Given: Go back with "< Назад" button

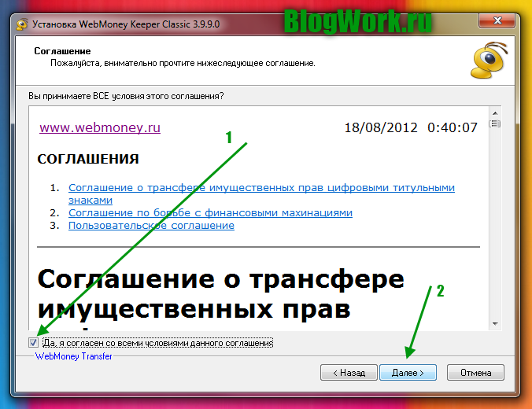Looking at the screenshot, I should [349, 373].
